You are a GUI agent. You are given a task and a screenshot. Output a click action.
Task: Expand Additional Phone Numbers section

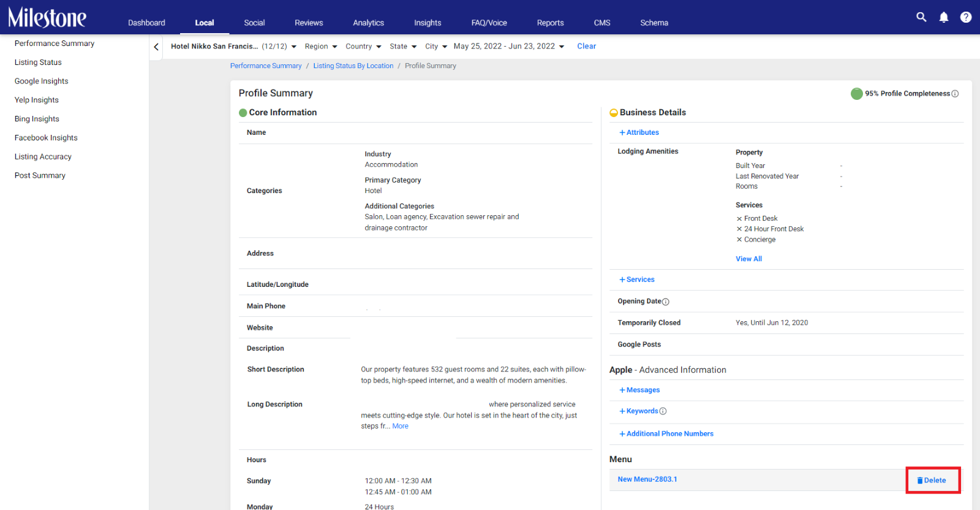click(x=666, y=434)
